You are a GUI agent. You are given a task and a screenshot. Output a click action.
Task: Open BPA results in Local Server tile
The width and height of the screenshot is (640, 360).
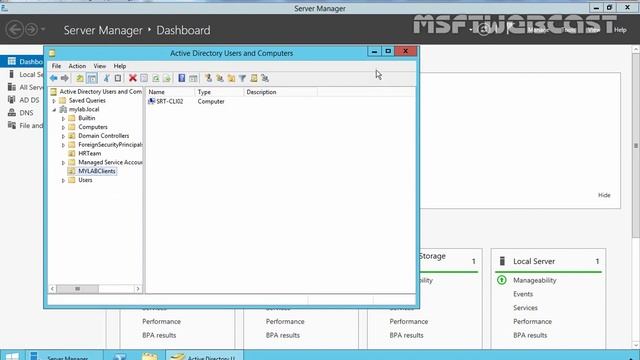tap(530, 335)
